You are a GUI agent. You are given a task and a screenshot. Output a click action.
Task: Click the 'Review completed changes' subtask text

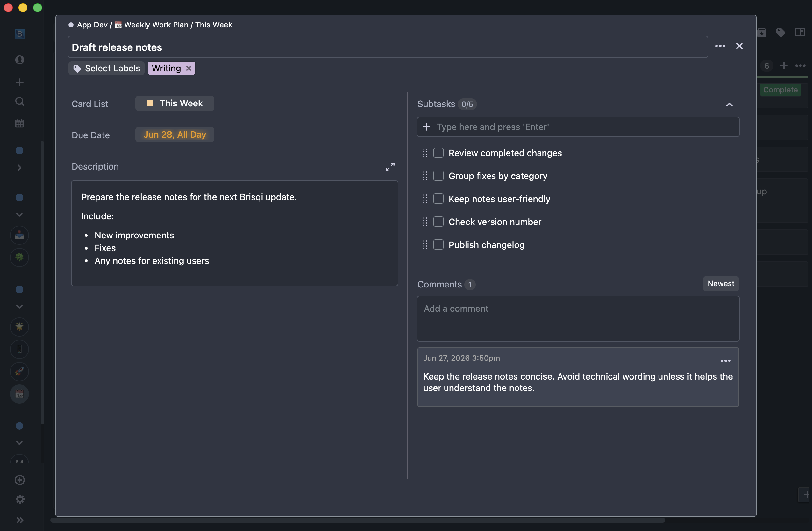(505, 153)
